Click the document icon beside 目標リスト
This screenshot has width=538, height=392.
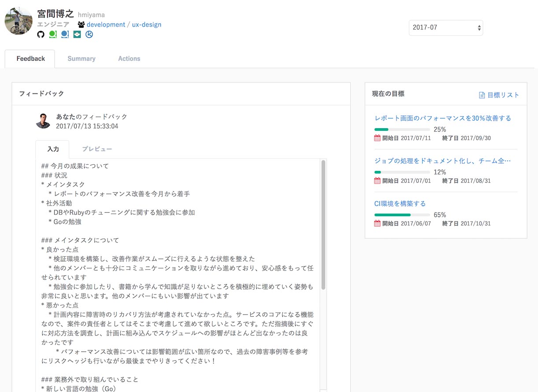click(x=482, y=94)
